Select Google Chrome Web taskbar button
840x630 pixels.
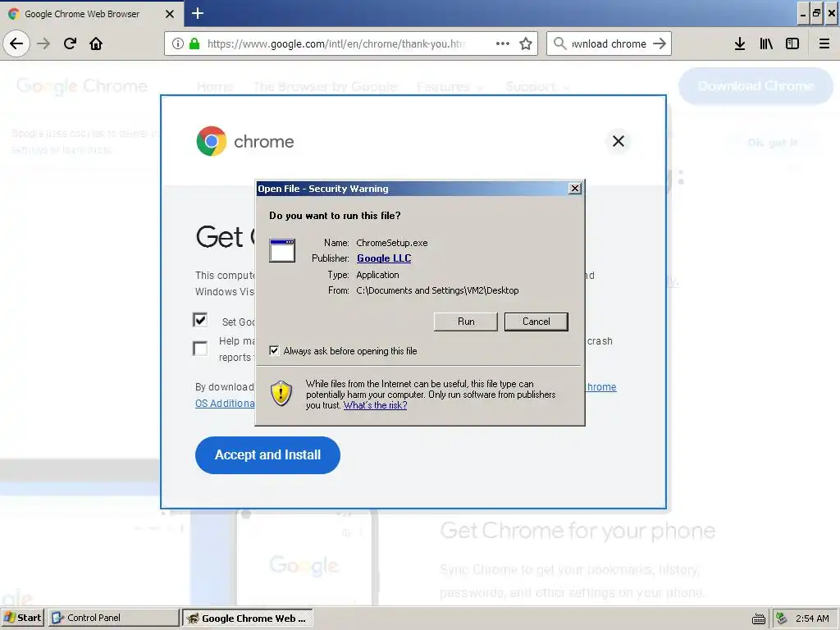[248, 619]
